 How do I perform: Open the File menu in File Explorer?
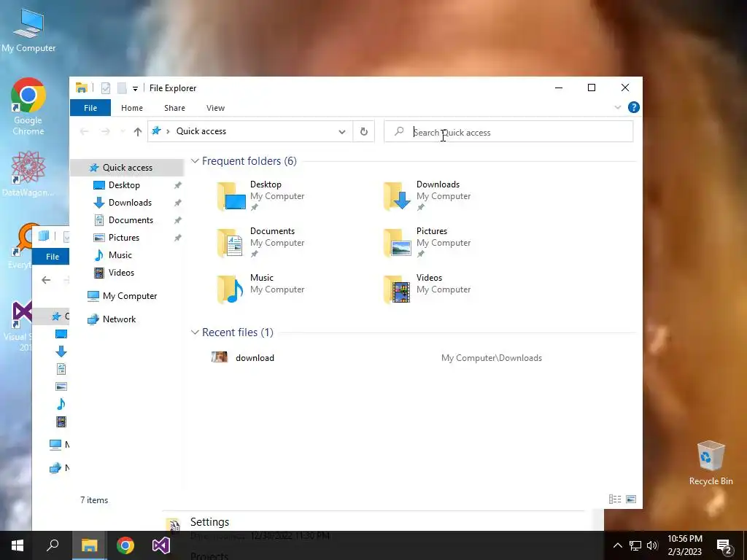[90, 108]
